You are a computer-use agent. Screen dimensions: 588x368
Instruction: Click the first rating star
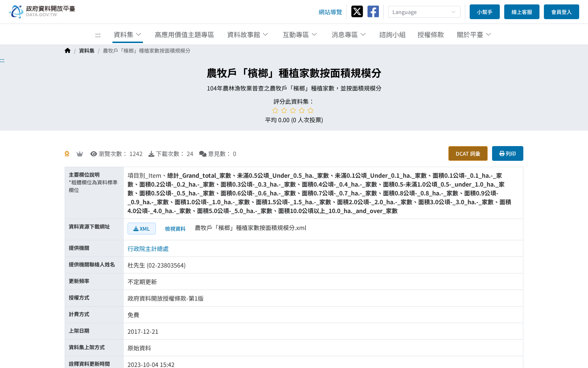coord(275,110)
